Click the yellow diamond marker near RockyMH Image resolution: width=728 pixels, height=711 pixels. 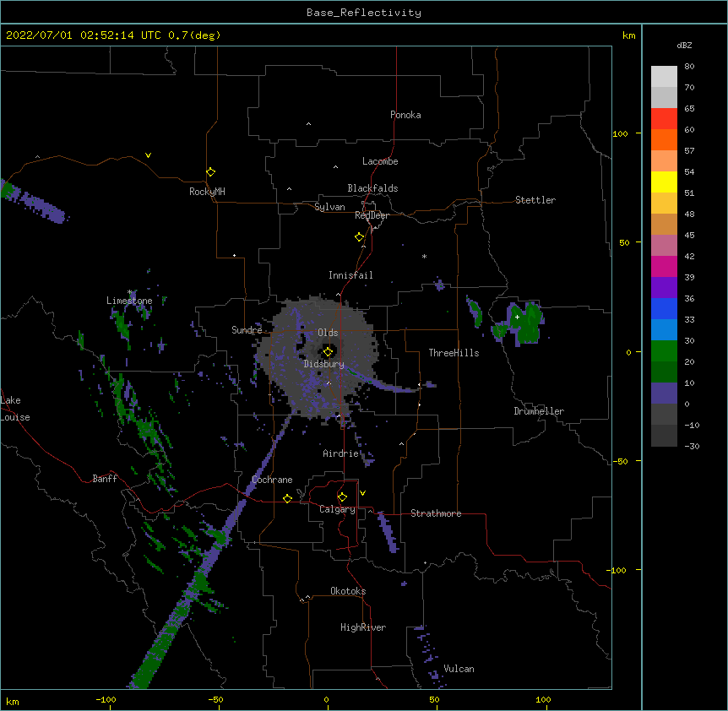pyautogui.click(x=210, y=172)
